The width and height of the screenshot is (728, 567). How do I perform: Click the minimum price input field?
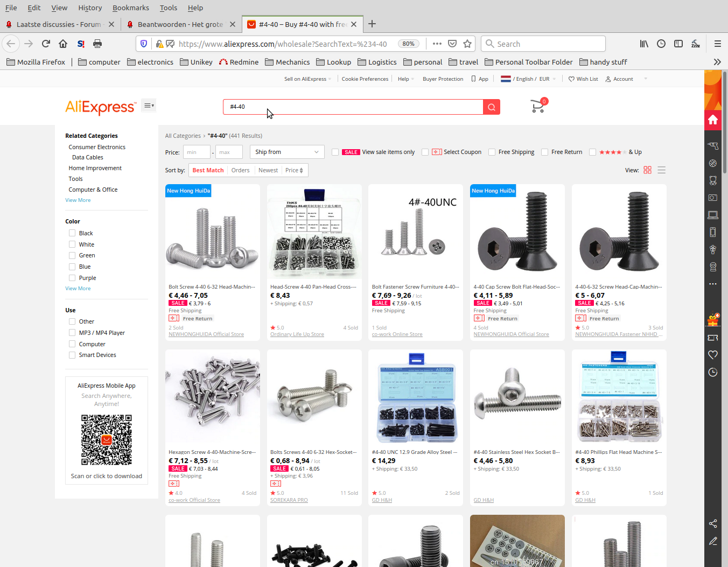197,152
